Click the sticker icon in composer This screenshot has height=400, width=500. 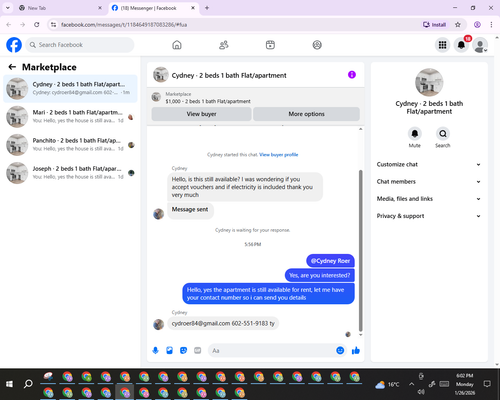(x=184, y=350)
